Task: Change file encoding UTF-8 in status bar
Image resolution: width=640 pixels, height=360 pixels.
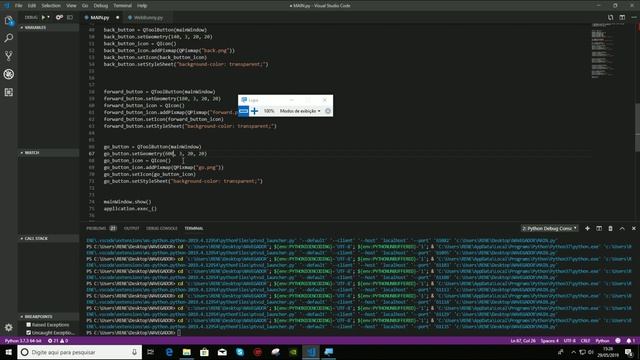Action: (x=569, y=340)
